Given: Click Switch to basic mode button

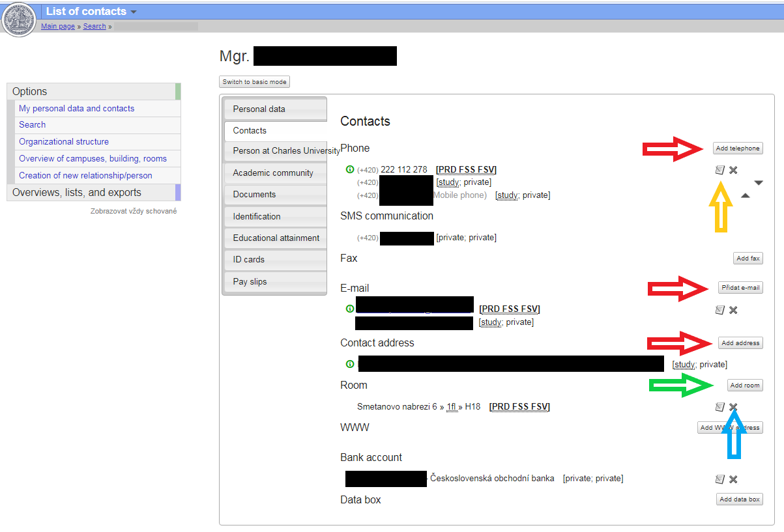Looking at the screenshot, I should click(x=254, y=82).
